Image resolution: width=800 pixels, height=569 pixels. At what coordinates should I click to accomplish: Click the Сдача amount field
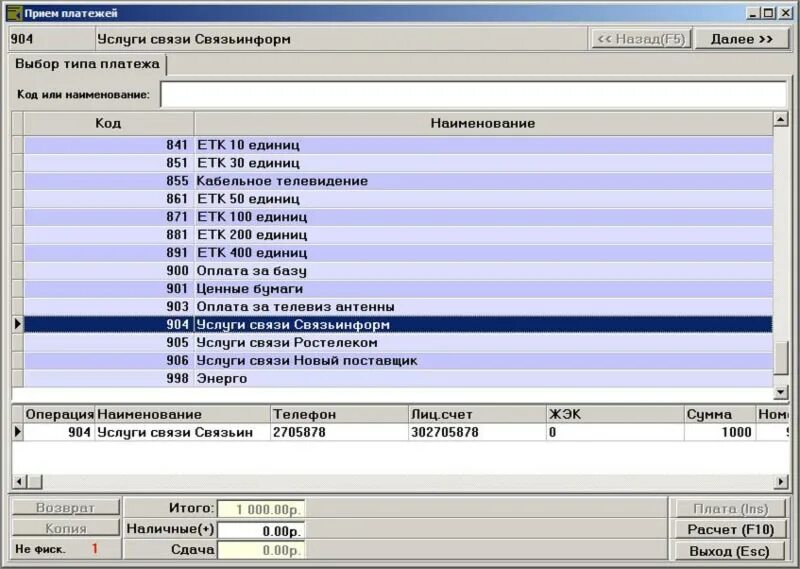(261, 550)
